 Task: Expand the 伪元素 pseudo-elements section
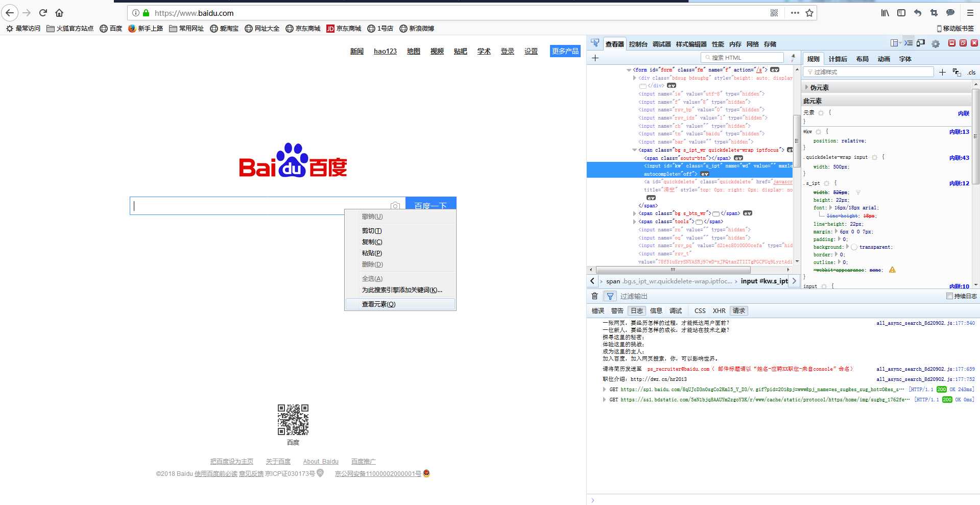tap(806, 87)
